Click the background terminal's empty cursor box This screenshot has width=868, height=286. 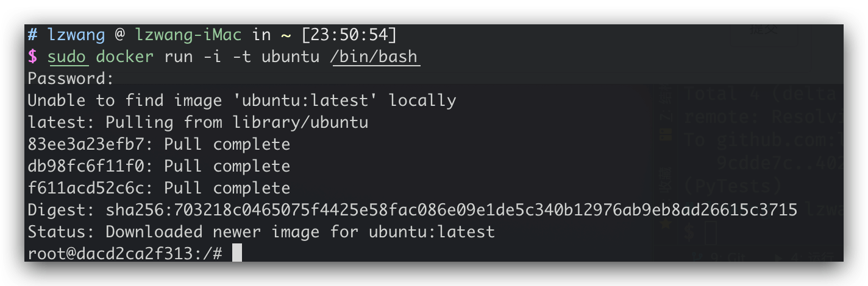coord(711,232)
